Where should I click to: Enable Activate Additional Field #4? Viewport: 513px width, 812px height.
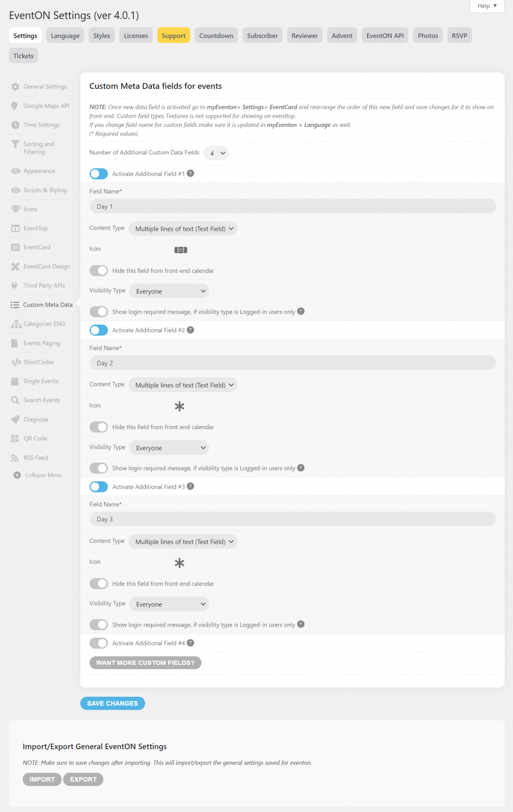[98, 643]
